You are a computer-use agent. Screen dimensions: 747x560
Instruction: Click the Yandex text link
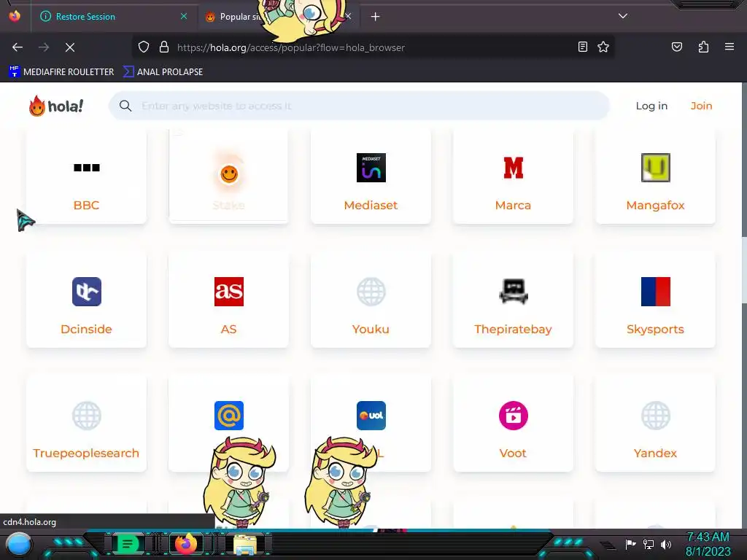[655, 453]
